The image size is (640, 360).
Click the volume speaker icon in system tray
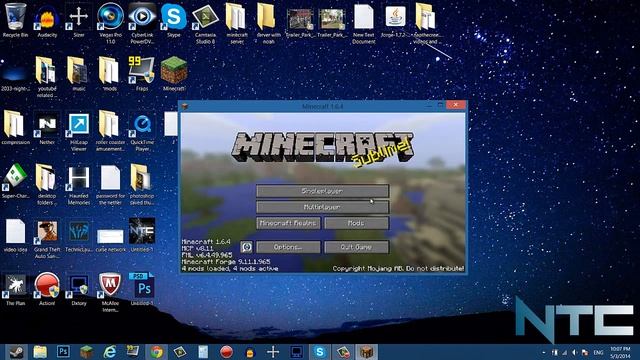(x=575, y=352)
